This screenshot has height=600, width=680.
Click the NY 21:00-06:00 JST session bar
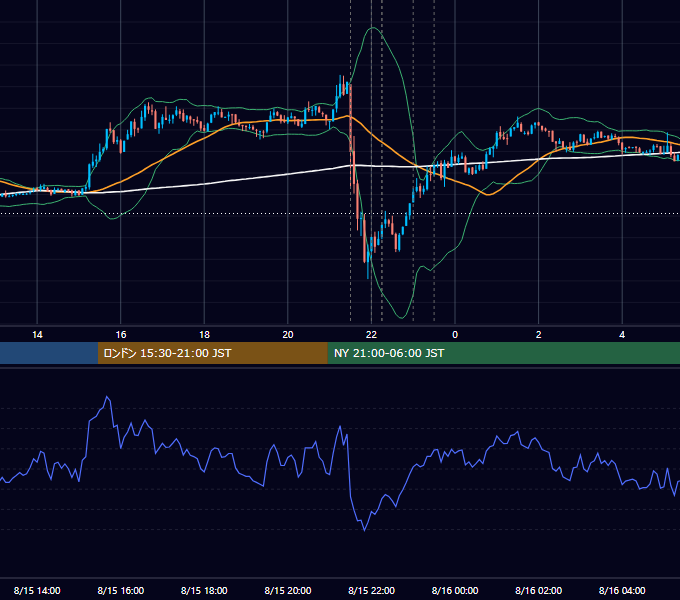[503, 353]
